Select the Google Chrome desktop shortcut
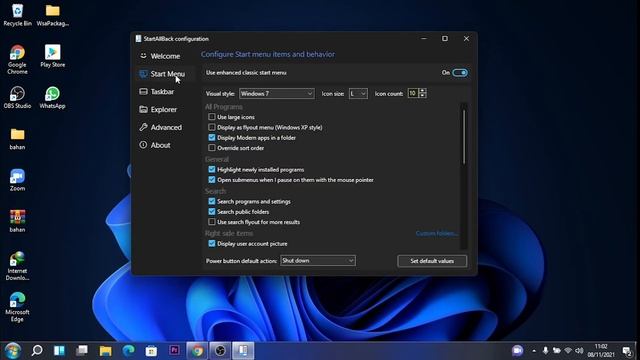 [x=17, y=60]
